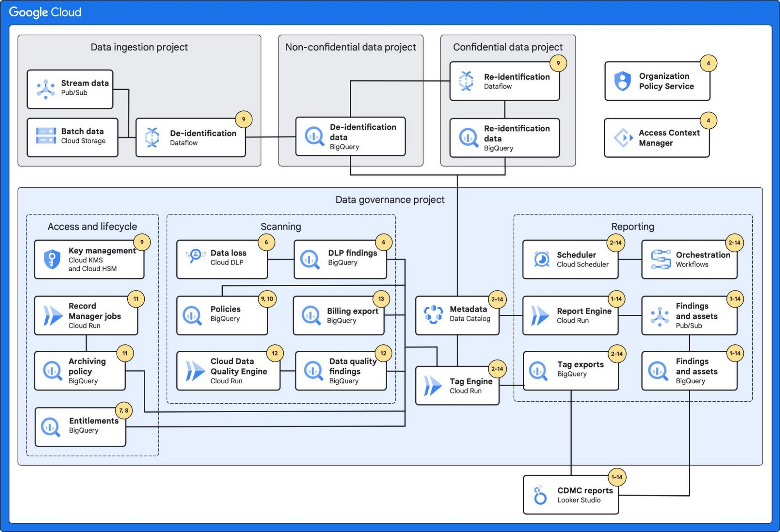
Task: Click the 2-14 badge on Metadata
Action: 497,300
